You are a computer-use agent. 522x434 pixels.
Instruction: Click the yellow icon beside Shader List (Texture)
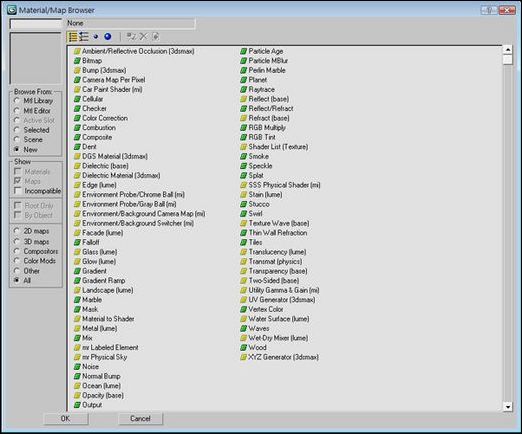pos(244,147)
